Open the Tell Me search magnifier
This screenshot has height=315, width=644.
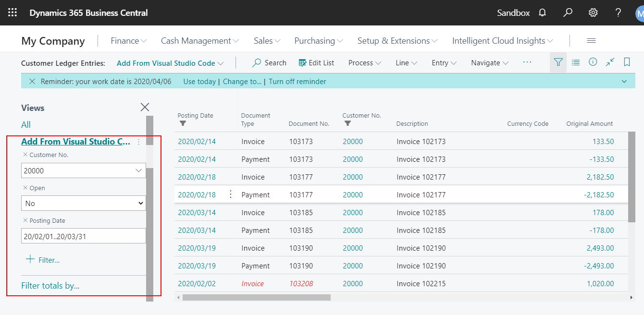(568, 12)
